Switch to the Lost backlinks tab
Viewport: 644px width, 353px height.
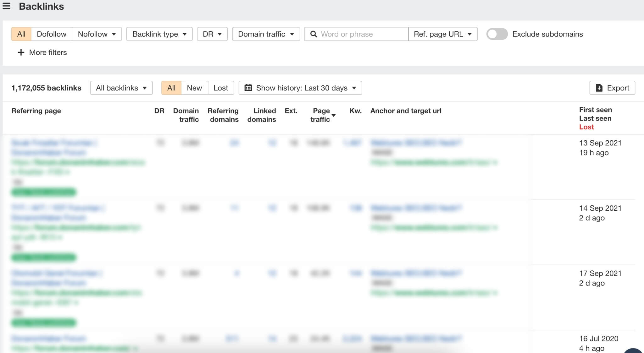coord(220,88)
